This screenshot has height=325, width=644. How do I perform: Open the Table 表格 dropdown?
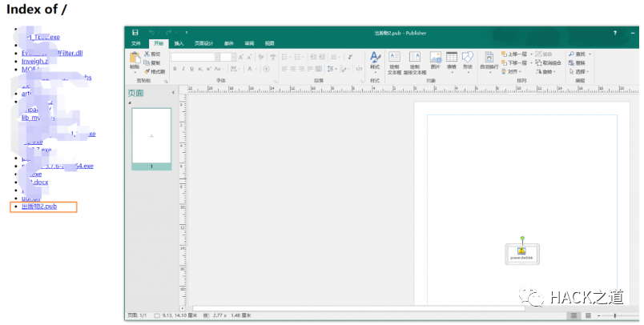[452, 62]
